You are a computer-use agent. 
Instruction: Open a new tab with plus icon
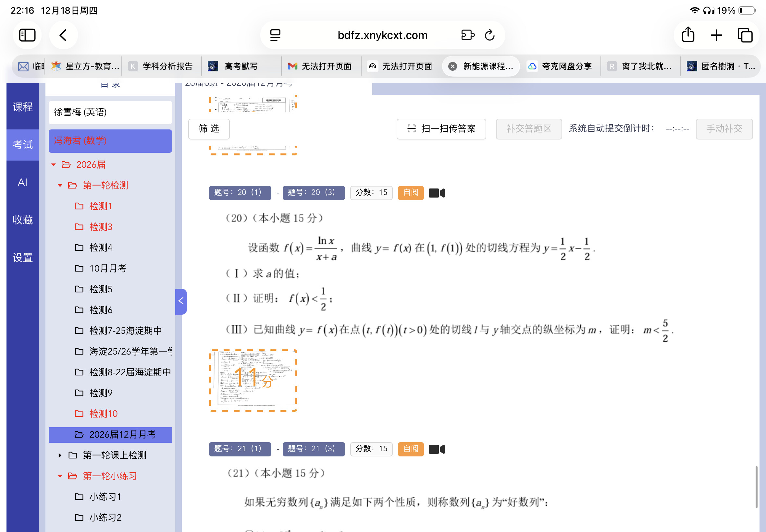coord(716,35)
